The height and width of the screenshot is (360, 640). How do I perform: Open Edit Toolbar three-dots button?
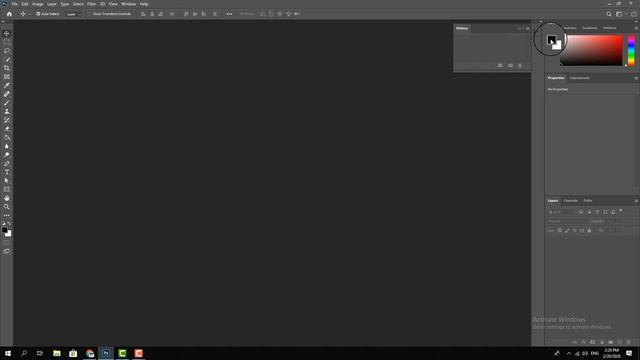point(7,216)
